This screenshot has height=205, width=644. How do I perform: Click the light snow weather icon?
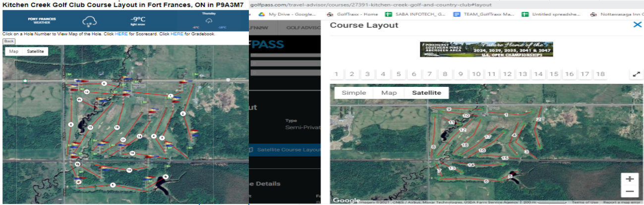[90, 21]
